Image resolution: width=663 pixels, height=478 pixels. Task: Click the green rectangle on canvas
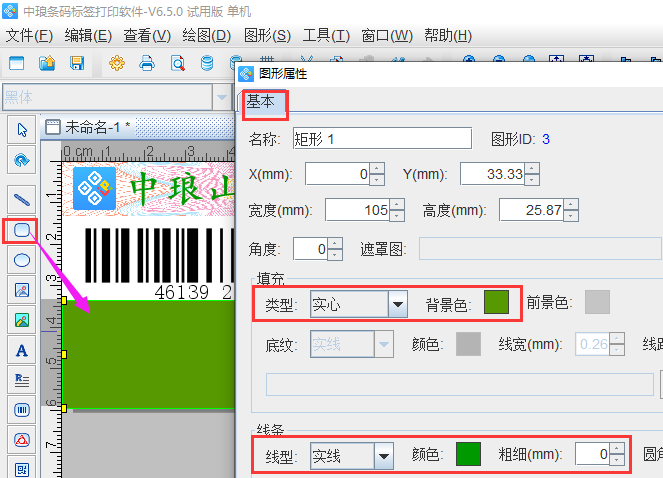tap(148, 354)
